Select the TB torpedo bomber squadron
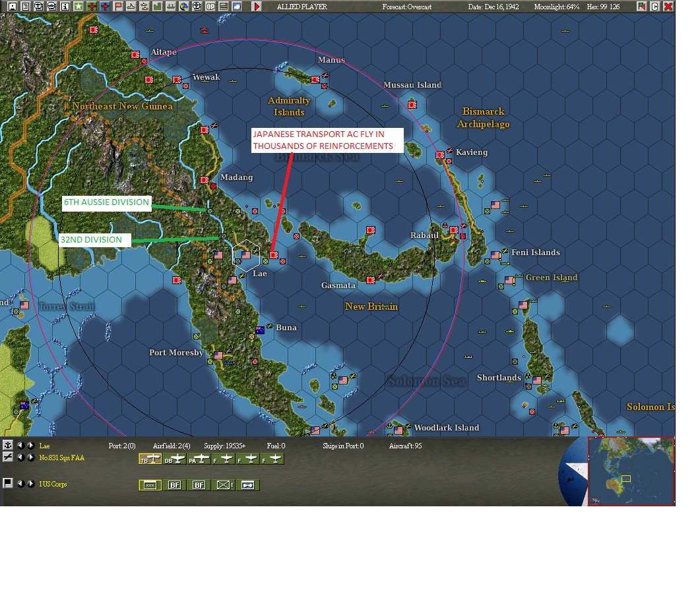Viewport: 700px width, 592px height. click(x=150, y=459)
